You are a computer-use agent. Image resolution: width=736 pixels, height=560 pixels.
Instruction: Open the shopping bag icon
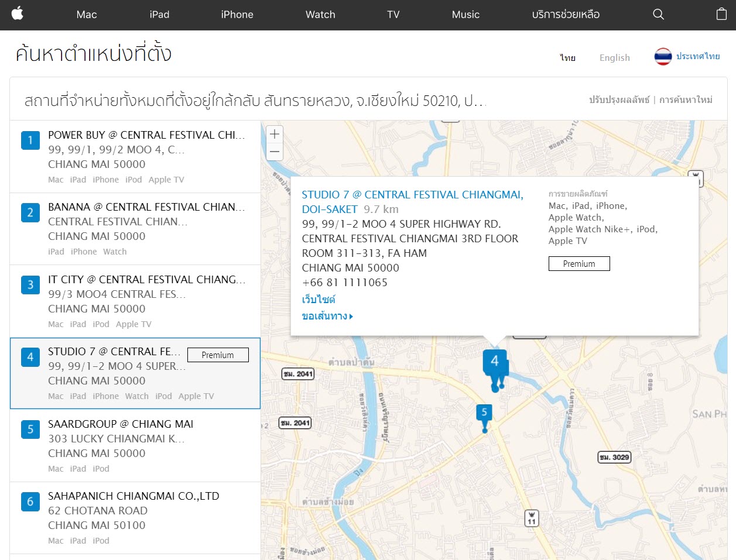pyautogui.click(x=721, y=15)
